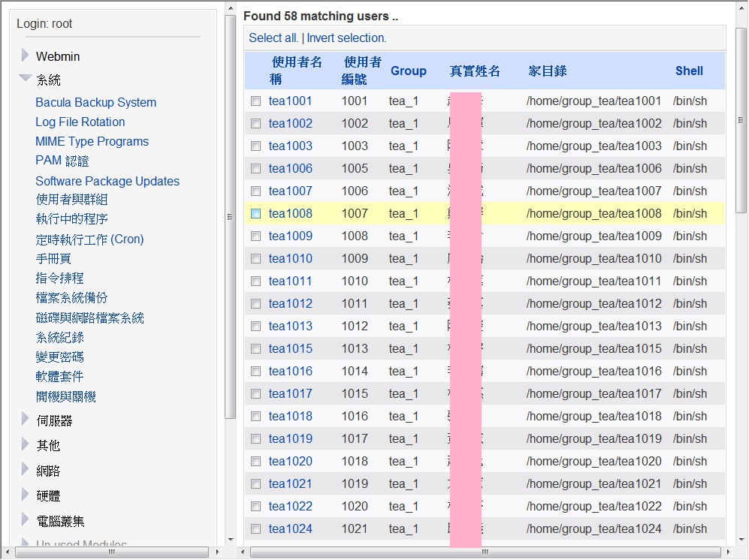Select the checkbox for tea1015
The image size is (749, 560).
click(256, 348)
